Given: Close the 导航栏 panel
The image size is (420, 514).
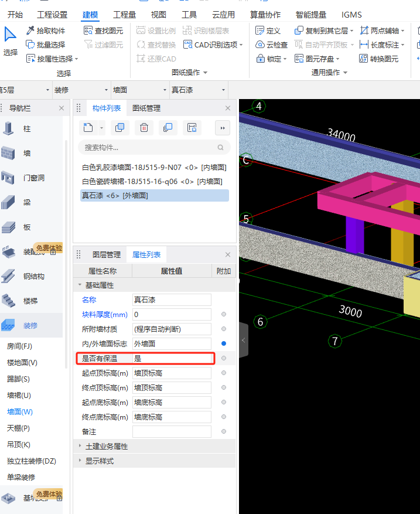Looking at the screenshot, I should pos(62,108).
